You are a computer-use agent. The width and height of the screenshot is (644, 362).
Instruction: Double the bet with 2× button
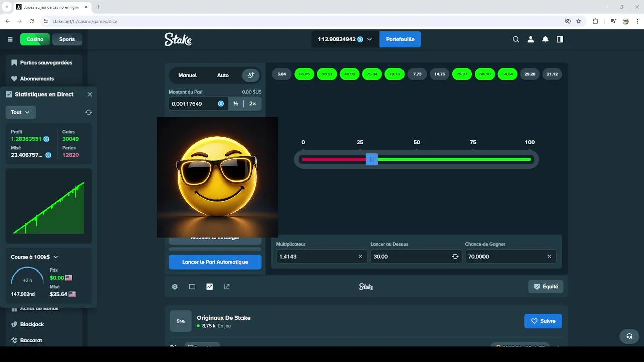pos(253,104)
